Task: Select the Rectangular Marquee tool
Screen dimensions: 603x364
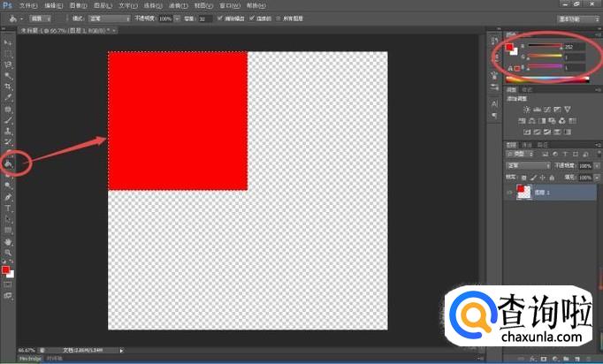Action: point(8,53)
